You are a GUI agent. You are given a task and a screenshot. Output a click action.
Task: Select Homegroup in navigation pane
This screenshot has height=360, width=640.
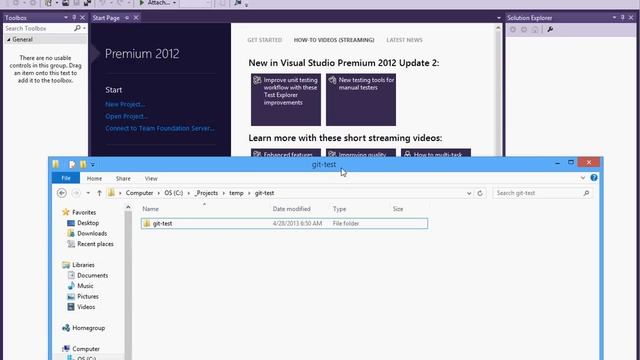point(88,328)
